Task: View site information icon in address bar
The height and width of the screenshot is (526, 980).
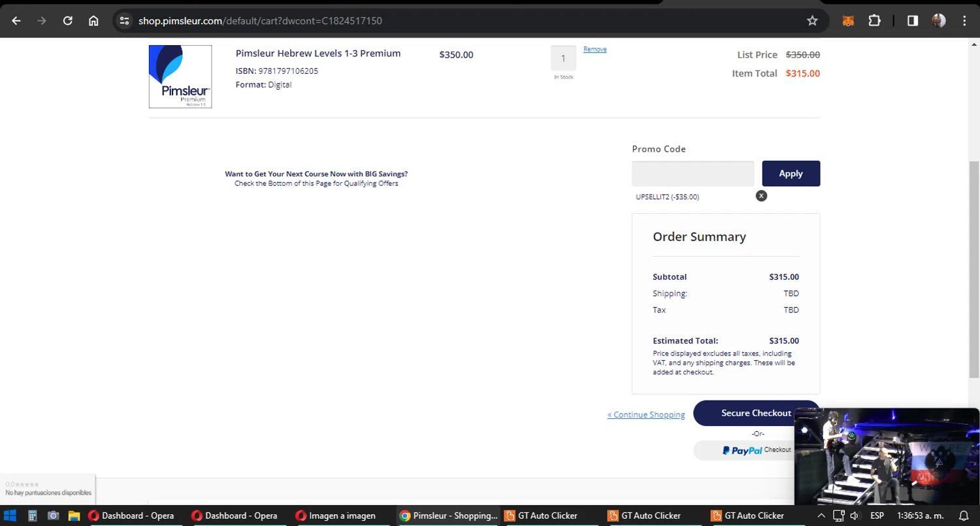Action: tap(124, 21)
